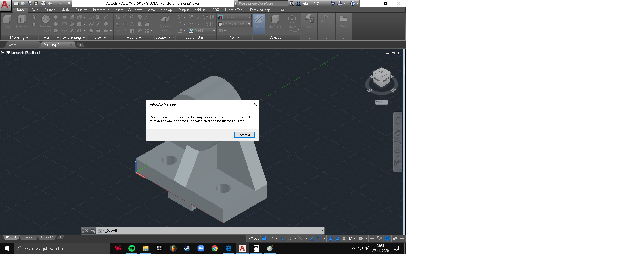Open the Parametric menu
This screenshot has width=644, height=254.
click(x=101, y=10)
